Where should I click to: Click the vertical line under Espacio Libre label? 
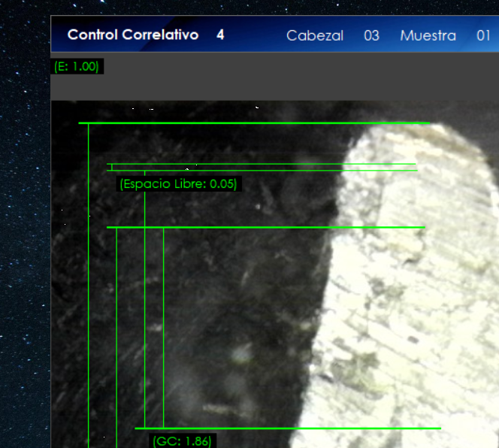145,316
